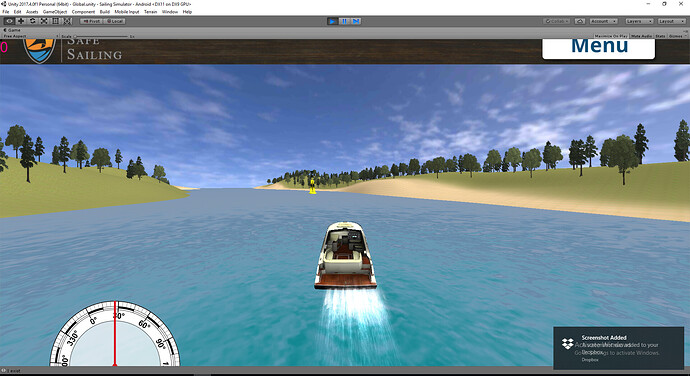Select the Rotate tool

(32, 21)
